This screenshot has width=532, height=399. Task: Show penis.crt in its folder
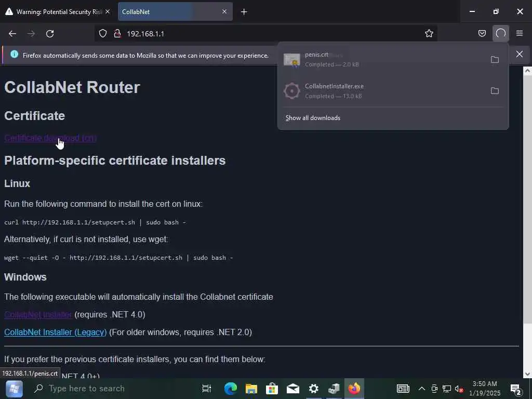coord(495,59)
